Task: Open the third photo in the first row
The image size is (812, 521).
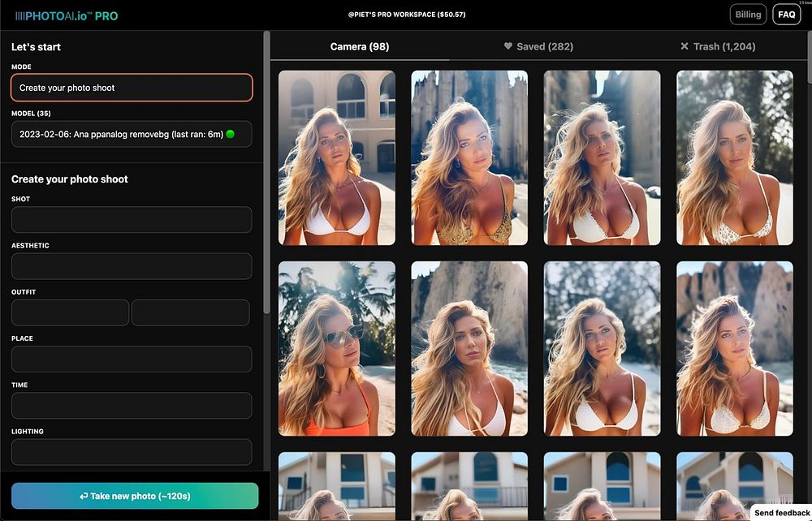Action: tap(602, 157)
